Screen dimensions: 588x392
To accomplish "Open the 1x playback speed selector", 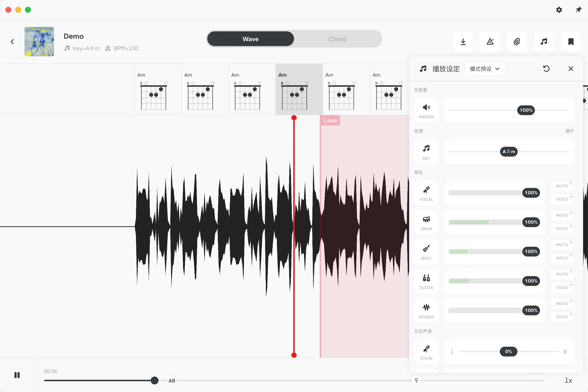I will coord(568,380).
